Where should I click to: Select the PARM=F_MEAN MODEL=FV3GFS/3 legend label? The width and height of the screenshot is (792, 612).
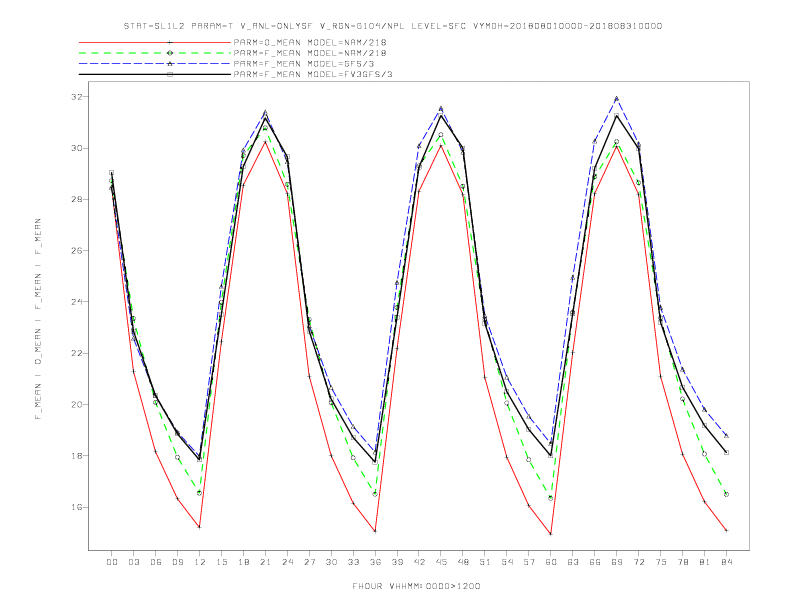click(x=313, y=74)
